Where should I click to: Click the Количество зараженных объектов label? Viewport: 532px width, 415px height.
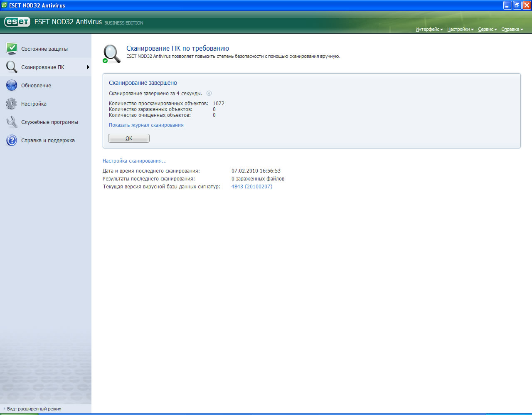click(151, 109)
